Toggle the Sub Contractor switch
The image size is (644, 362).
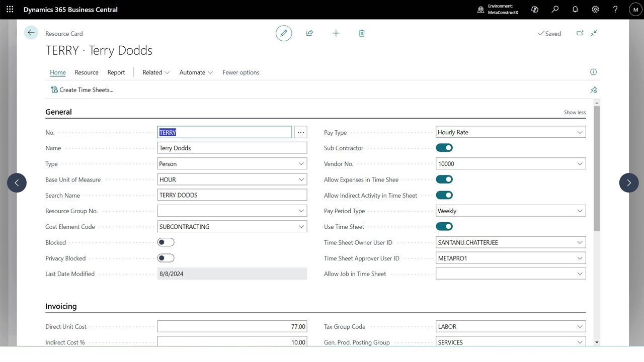click(444, 148)
